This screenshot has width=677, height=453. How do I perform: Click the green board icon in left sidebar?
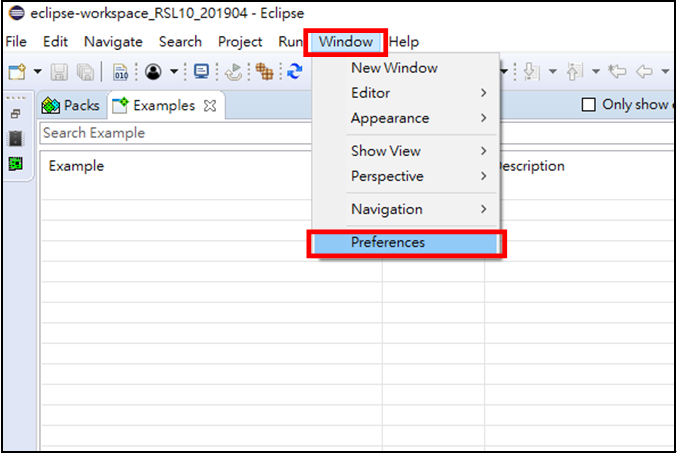point(15,164)
